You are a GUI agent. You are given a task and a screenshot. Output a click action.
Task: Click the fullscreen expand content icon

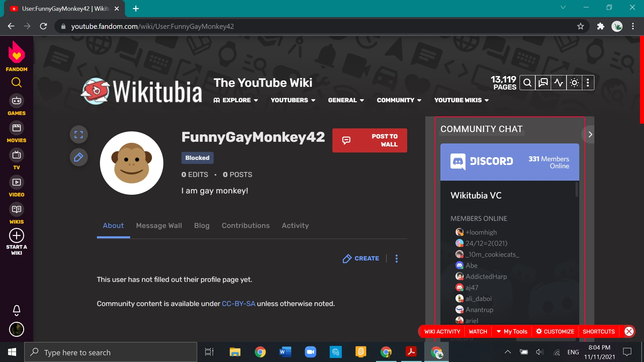click(78, 134)
